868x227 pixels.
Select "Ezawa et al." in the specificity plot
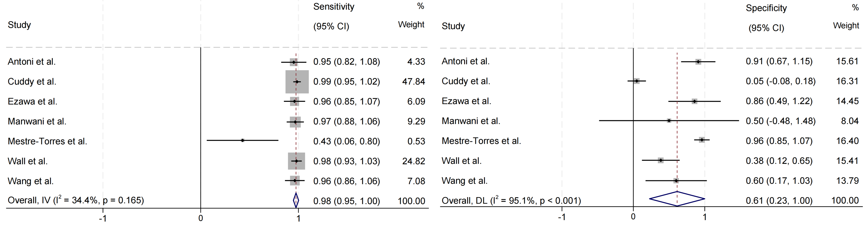(466, 101)
